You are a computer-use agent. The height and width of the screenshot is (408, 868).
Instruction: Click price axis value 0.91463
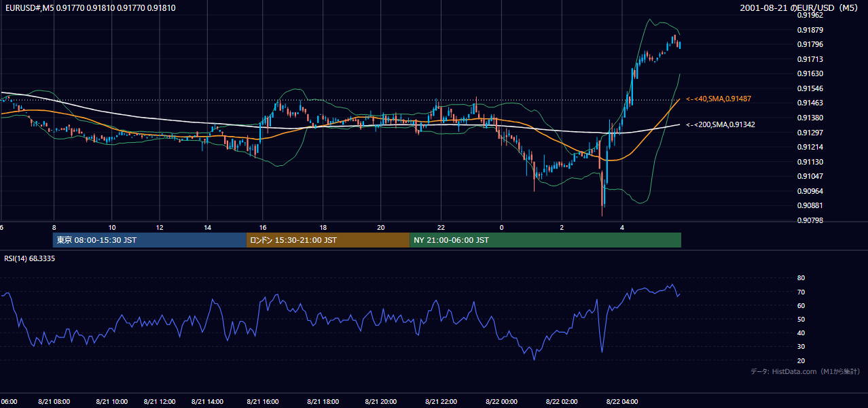pyautogui.click(x=810, y=103)
